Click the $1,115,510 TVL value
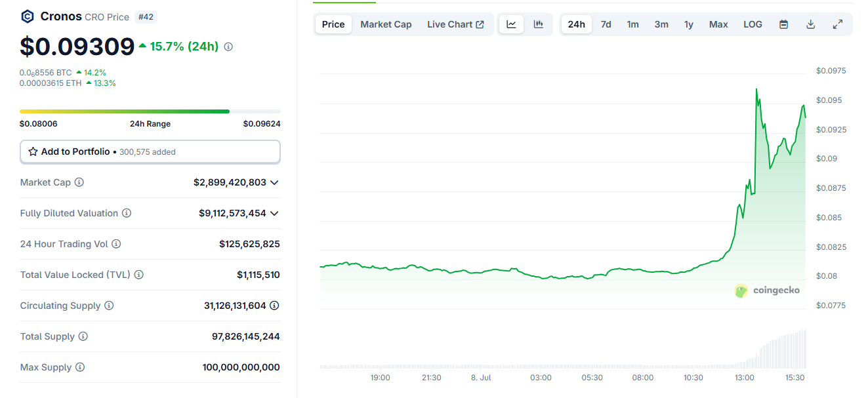The height and width of the screenshot is (398, 868). pos(258,275)
